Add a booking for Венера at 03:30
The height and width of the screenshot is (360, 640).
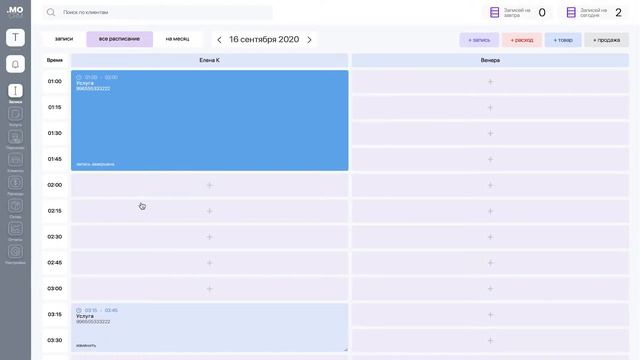pyautogui.click(x=490, y=340)
